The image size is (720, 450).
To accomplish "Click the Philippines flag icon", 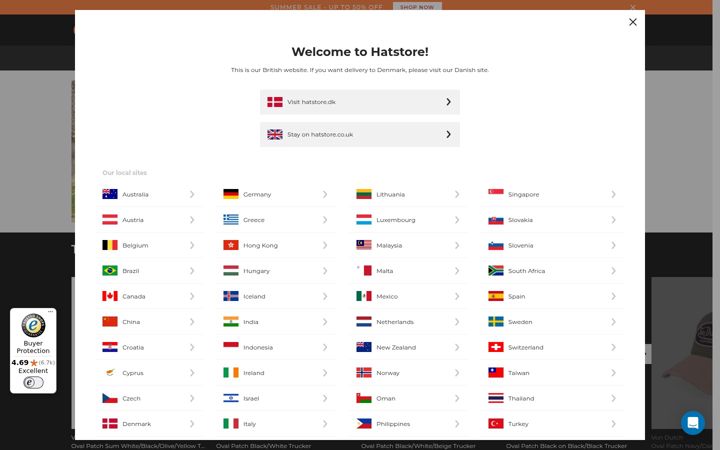I will (364, 424).
